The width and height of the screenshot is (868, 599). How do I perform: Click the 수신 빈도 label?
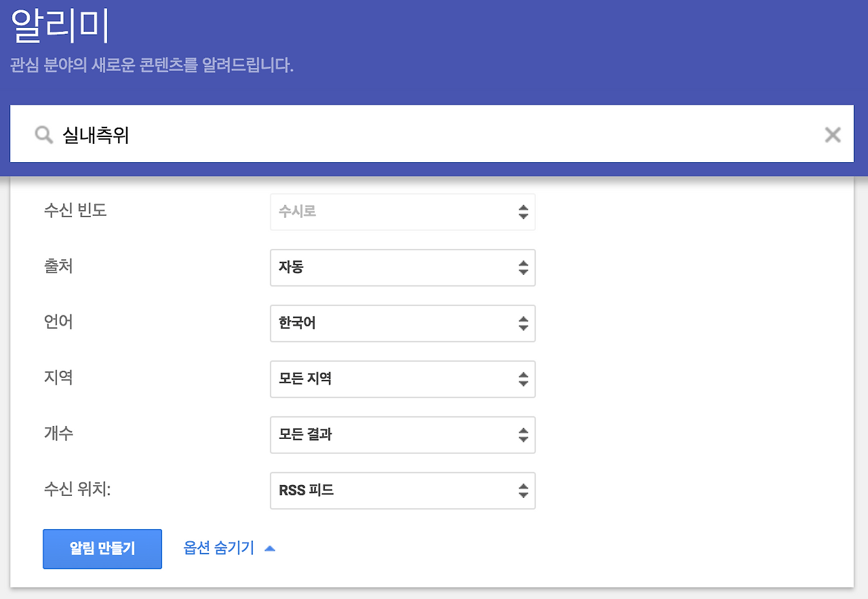pos(75,210)
